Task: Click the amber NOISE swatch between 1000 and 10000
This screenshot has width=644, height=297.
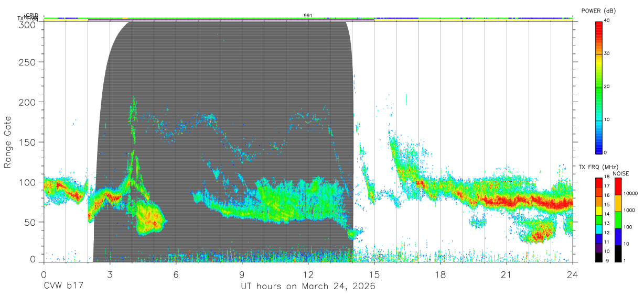Action: tap(618, 203)
